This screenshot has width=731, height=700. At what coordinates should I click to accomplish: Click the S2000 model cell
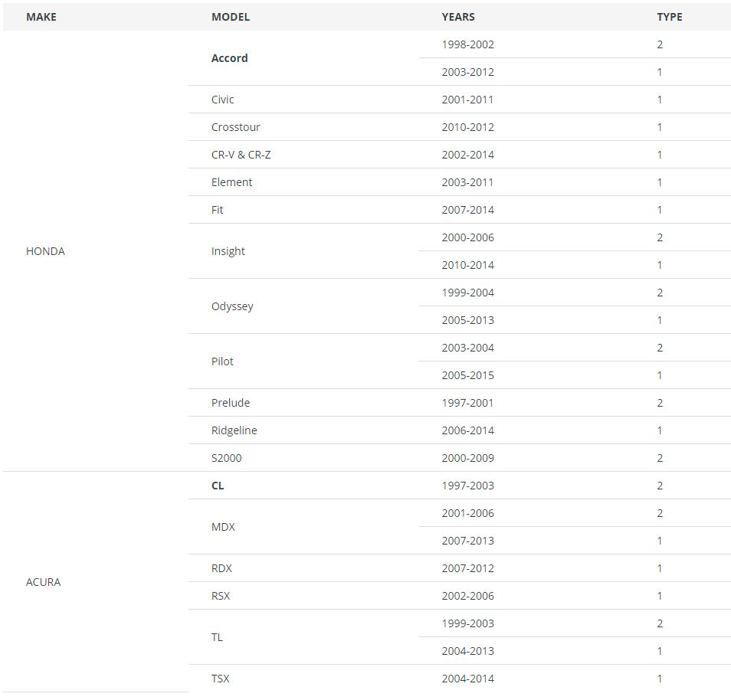pos(226,458)
